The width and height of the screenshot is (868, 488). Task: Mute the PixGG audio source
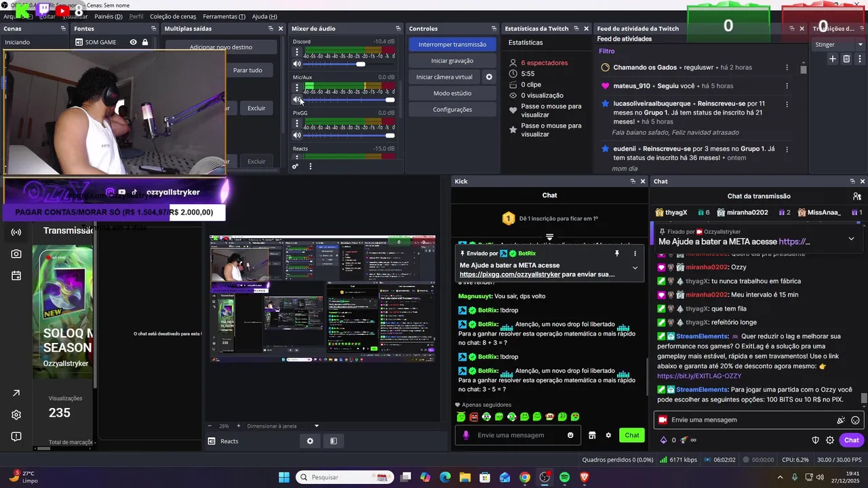[297, 136]
